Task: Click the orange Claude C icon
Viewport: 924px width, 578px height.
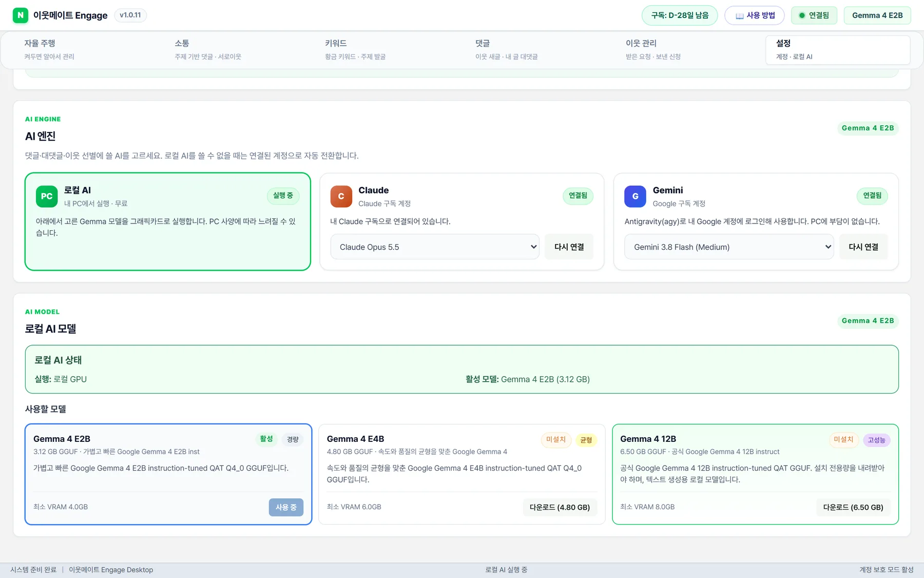Action: pyautogui.click(x=341, y=196)
